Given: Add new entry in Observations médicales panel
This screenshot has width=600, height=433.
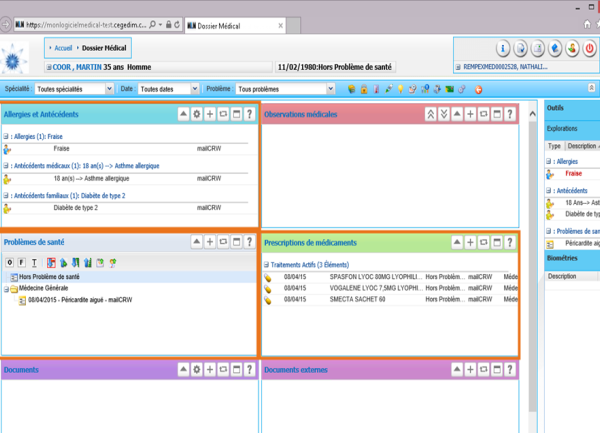Looking at the screenshot, I should [x=471, y=115].
